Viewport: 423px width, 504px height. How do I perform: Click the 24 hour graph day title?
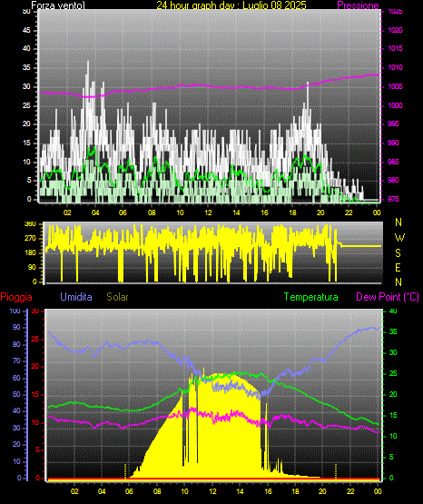(231, 5)
